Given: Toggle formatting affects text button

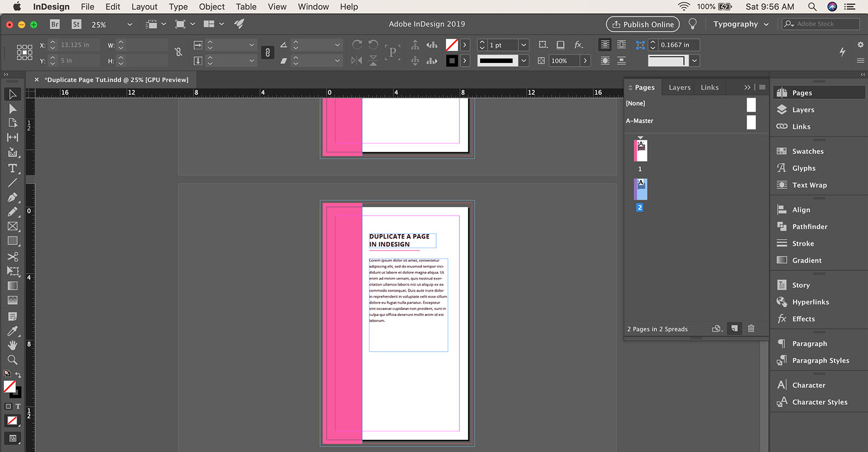Looking at the screenshot, I should pyautogui.click(x=18, y=406).
